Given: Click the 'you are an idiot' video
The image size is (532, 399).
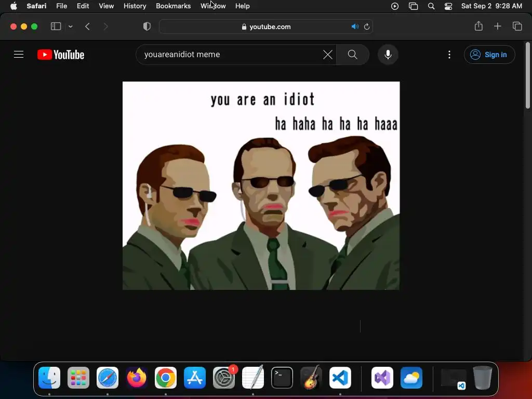Looking at the screenshot, I should (x=261, y=185).
